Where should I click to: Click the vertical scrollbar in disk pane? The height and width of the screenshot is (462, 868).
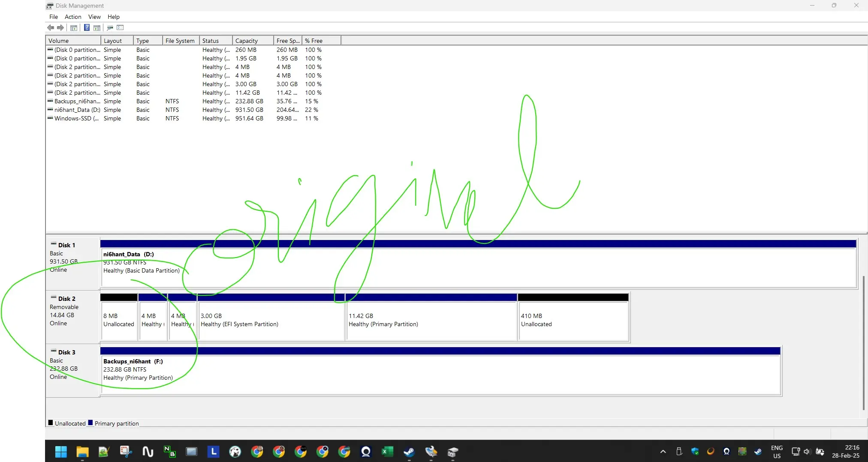click(x=863, y=343)
